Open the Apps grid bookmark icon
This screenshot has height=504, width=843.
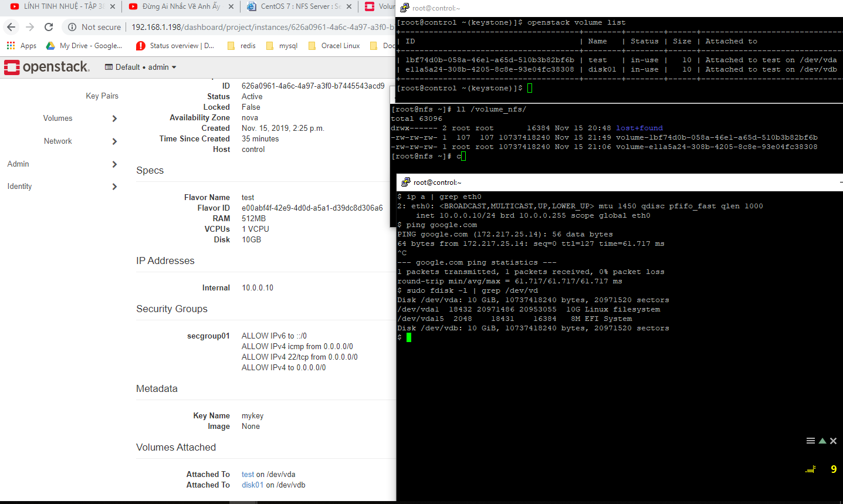tap(11, 46)
